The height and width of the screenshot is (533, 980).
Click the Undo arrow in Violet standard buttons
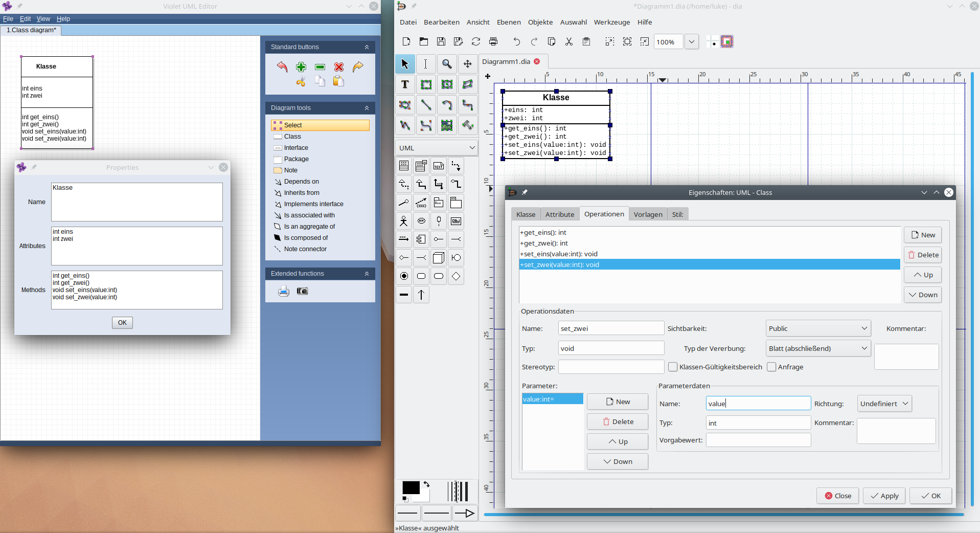coord(282,66)
